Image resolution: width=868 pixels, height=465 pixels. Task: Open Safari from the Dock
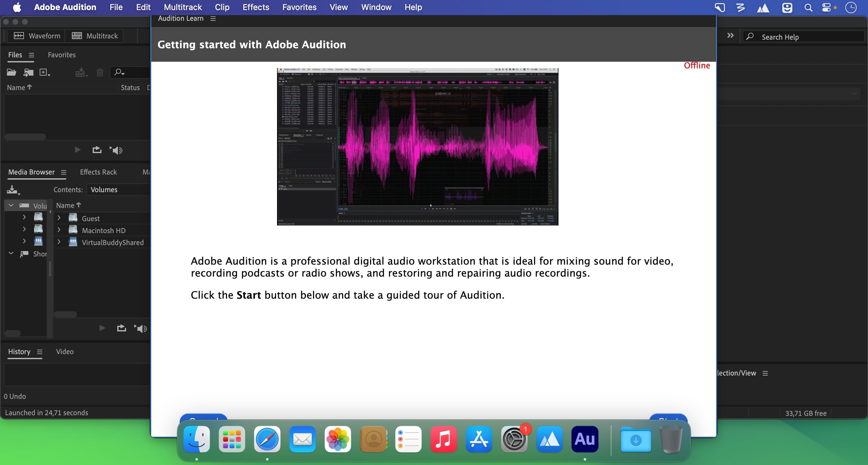point(267,439)
